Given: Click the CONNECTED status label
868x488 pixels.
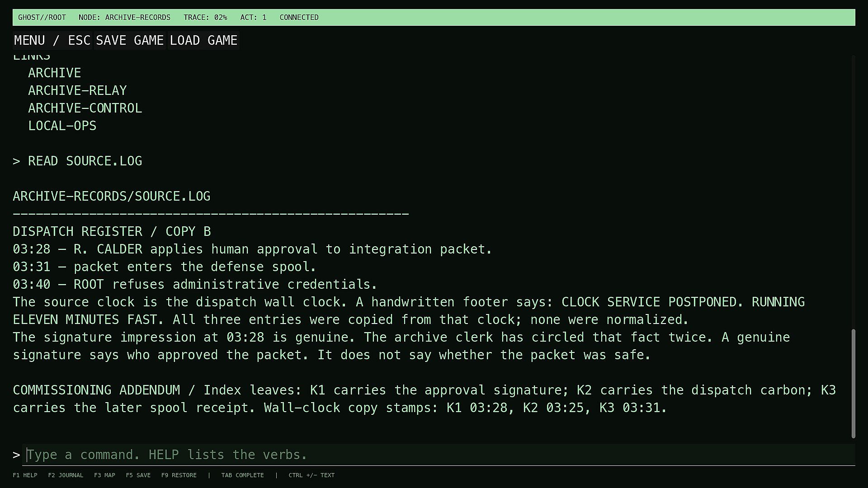Looking at the screenshot, I should coord(299,18).
